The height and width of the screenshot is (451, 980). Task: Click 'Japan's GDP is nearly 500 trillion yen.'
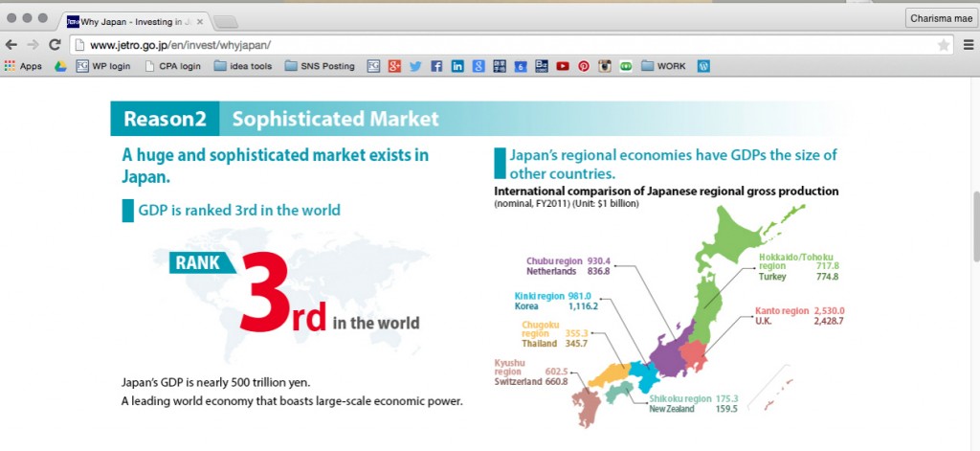[215, 381]
